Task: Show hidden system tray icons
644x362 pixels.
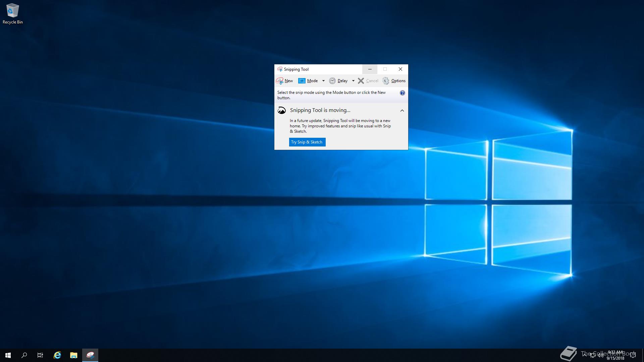Action: pos(585,355)
